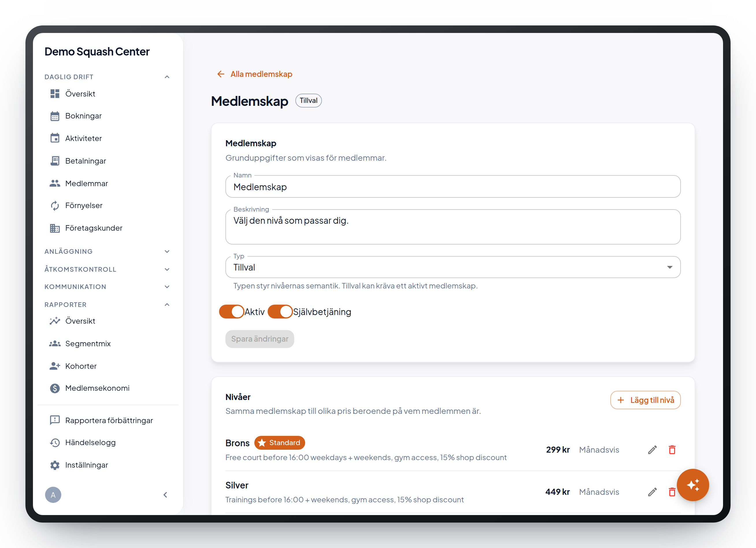Delete the Silver level with trash icon
This screenshot has height=548, width=756.
[x=672, y=492]
